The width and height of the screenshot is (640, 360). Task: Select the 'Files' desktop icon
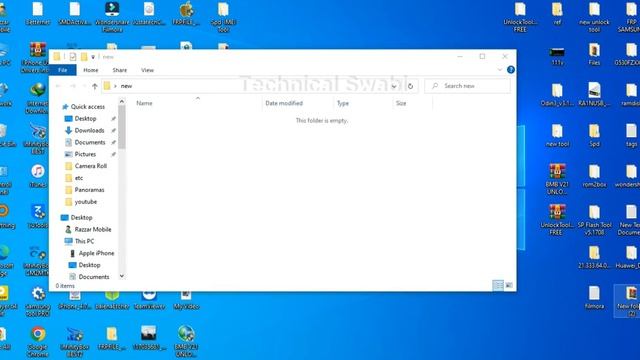594,55
